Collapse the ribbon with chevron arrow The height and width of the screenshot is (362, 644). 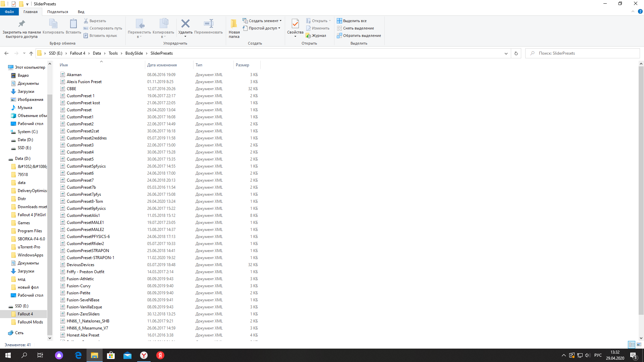(633, 11)
